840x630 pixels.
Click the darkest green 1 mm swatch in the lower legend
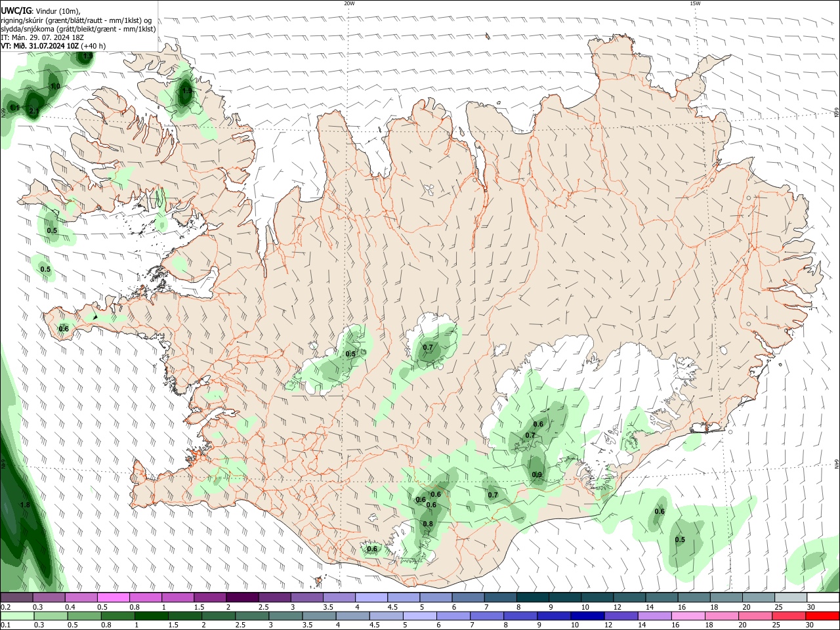[151, 616]
